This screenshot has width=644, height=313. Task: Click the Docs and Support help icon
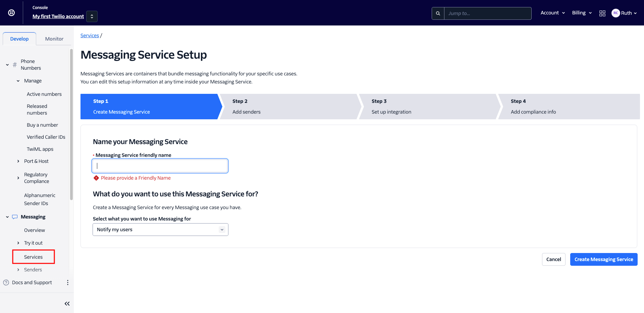6,283
